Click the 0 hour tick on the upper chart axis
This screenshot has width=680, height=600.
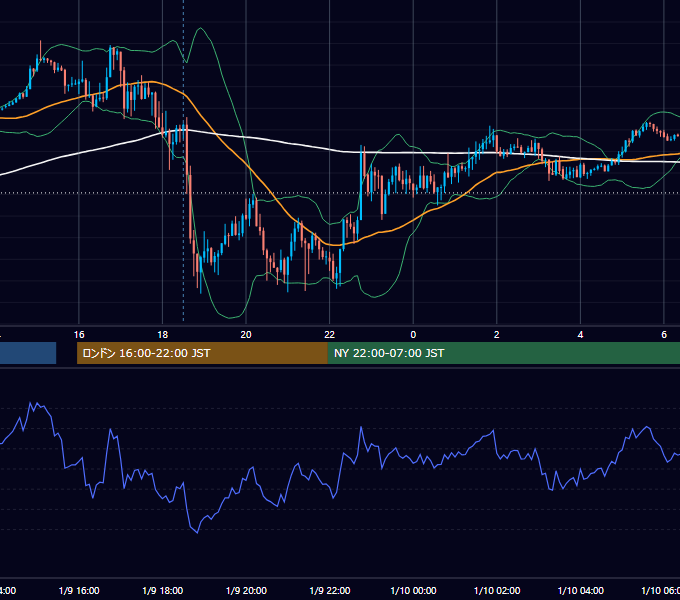tap(413, 335)
